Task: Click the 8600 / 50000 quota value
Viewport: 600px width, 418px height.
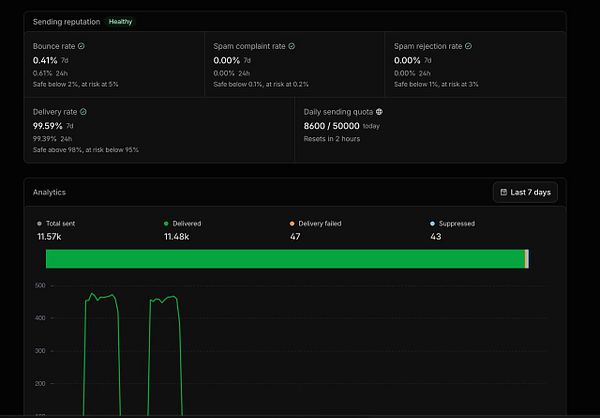Action: 331,126
